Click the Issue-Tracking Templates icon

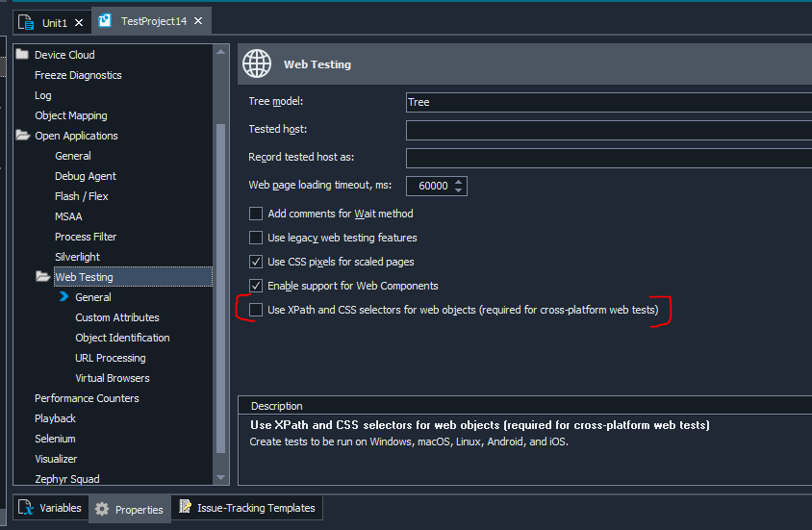click(185, 506)
